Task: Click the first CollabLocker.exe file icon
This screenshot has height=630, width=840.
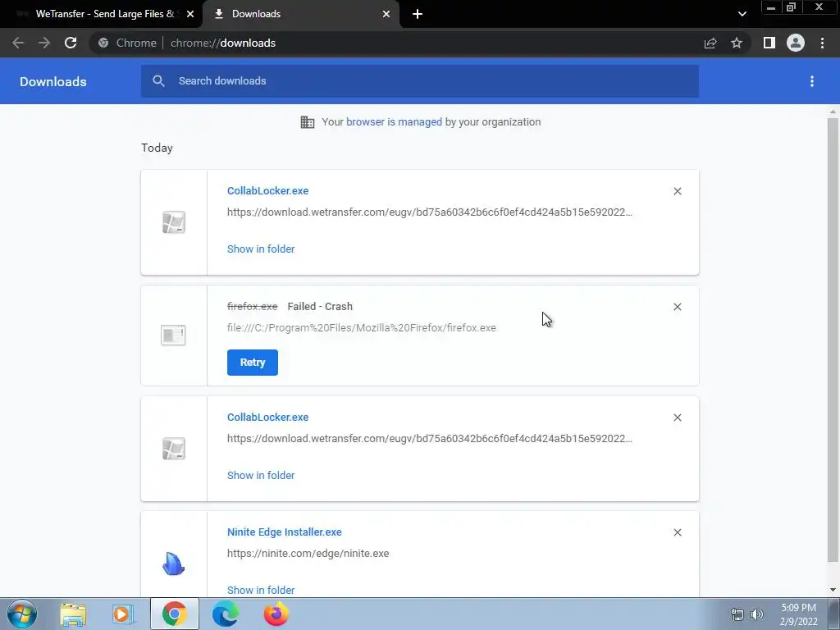Action: point(174,221)
